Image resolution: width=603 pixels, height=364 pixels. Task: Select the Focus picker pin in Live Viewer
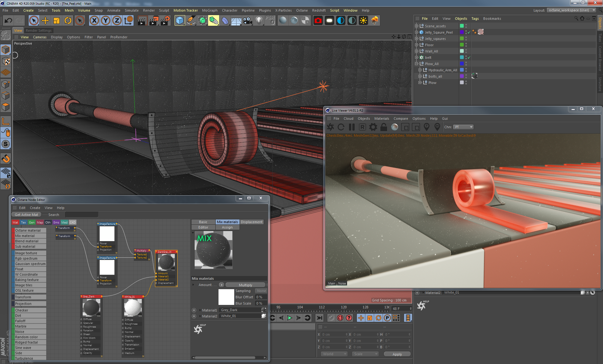click(427, 127)
